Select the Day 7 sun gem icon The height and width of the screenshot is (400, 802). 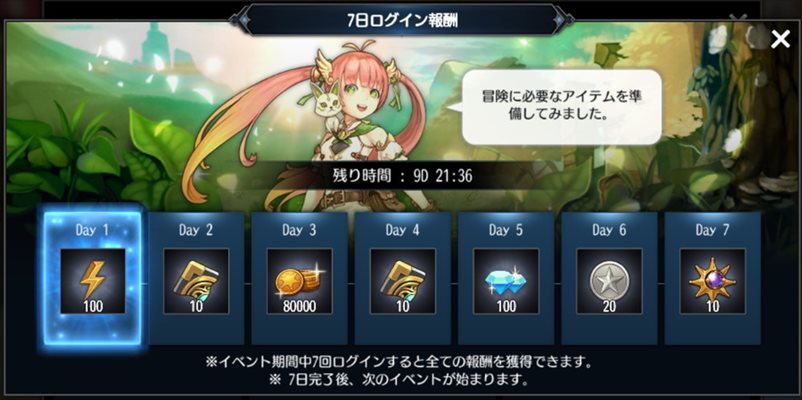point(712,281)
